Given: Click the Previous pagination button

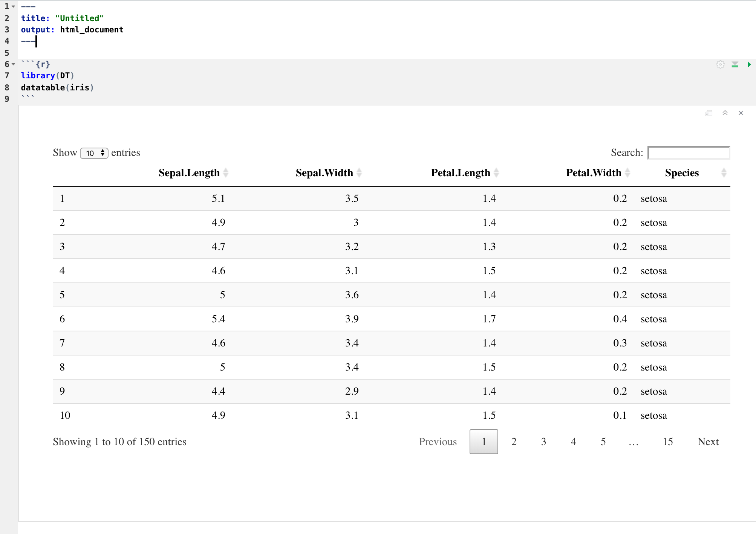Looking at the screenshot, I should [x=438, y=441].
